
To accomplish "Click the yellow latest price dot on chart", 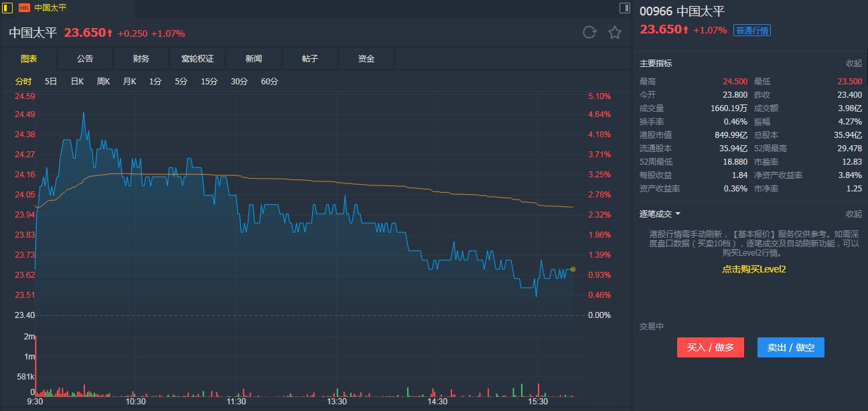I will pos(573,269).
